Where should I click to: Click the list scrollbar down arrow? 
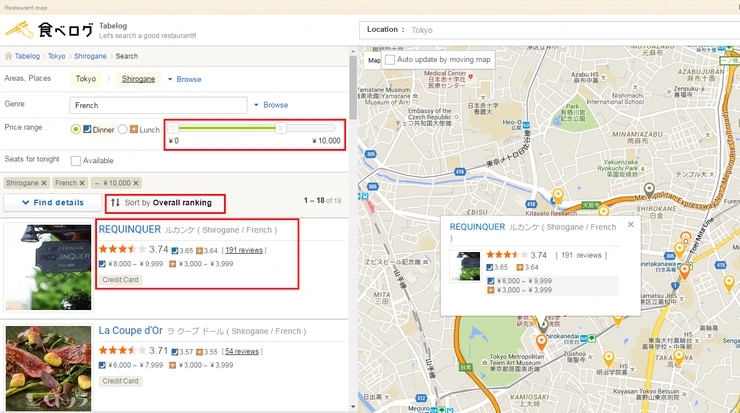click(x=353, y=407)
